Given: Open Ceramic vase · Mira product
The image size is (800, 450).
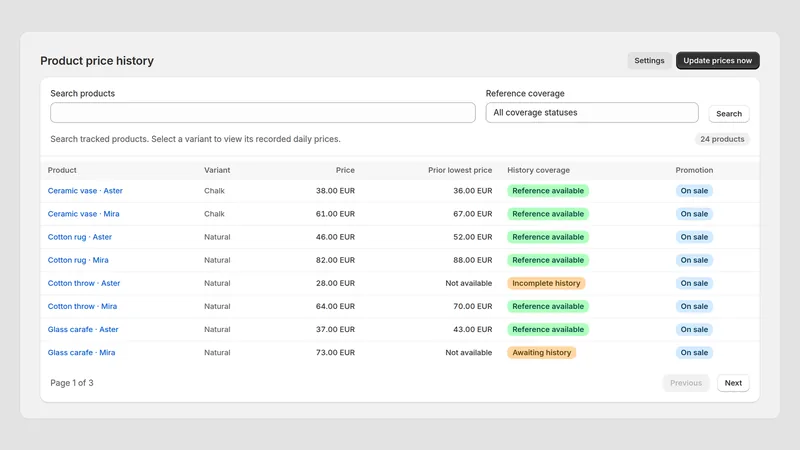Looking at the screenshot, I should pyautogui.click(x=84, y=214).
